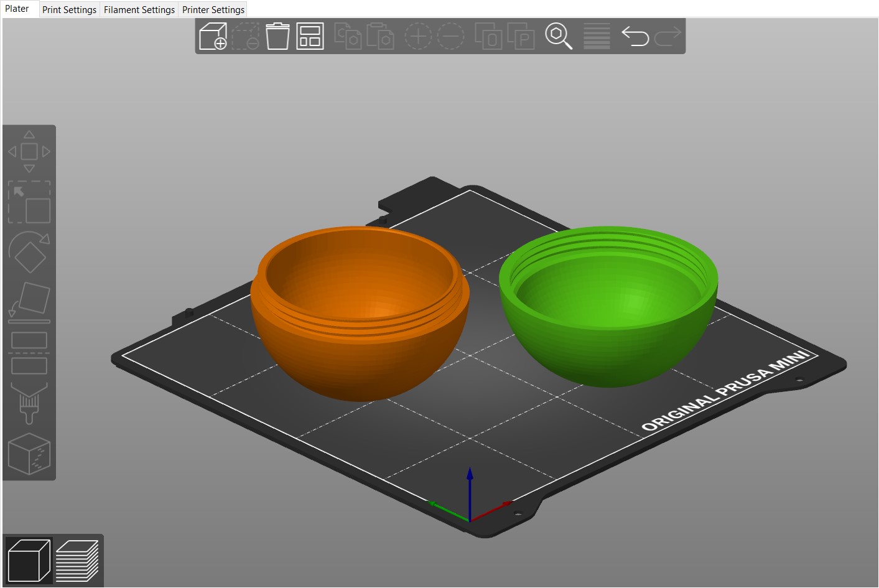879x588 pixels.
Task: Activate the Place on face tool
Action: (29, 303)
